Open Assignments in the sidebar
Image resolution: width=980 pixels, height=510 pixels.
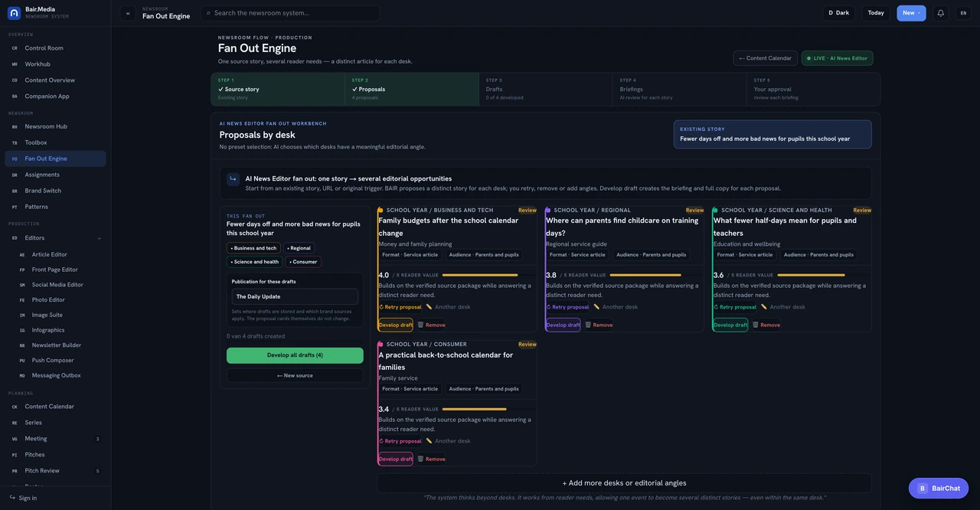pyautogui.click(x=55, y=175)
